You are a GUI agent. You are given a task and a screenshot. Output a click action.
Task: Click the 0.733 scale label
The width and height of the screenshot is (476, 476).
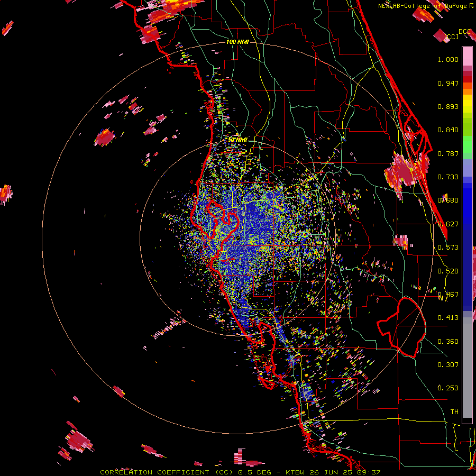pyautogui.click(x=448, y=177)
